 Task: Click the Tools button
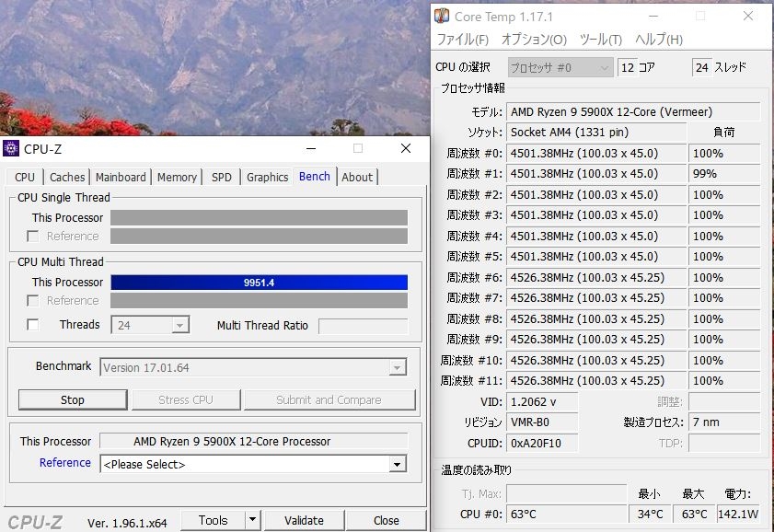pyautogui.click(x=214, y=520)
